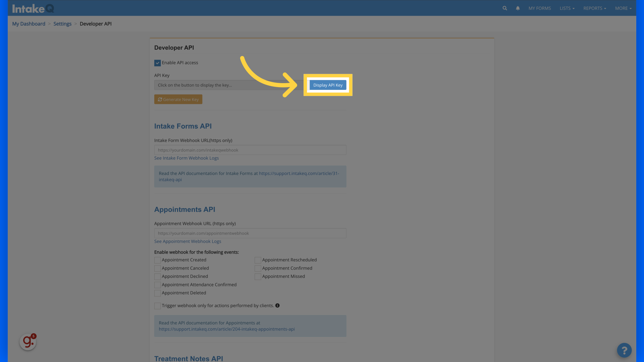
Task: Enable the Appointment Created webhook event
Action: click(x=157, y=260)
